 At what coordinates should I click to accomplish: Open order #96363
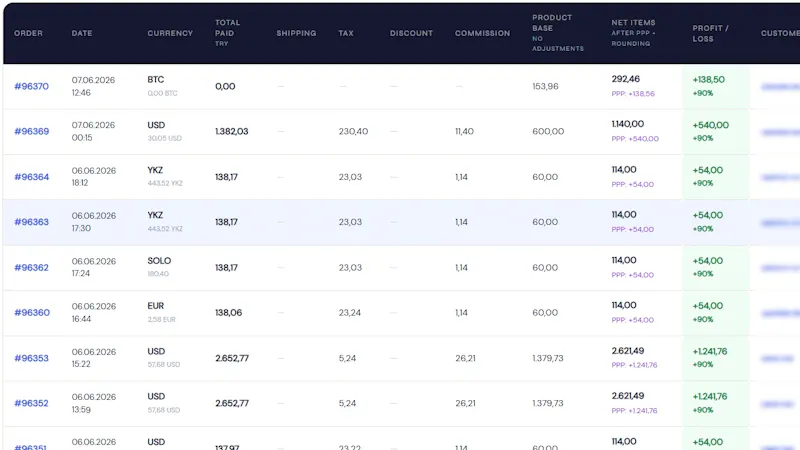pos(31,222)
